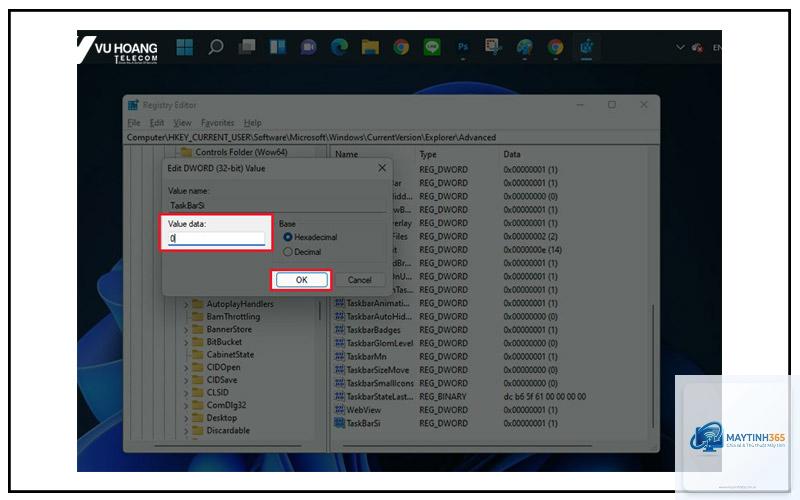Open the green LINE app icon
The height and width of the screenshot is (500, 800).
(x=432, y=47)
